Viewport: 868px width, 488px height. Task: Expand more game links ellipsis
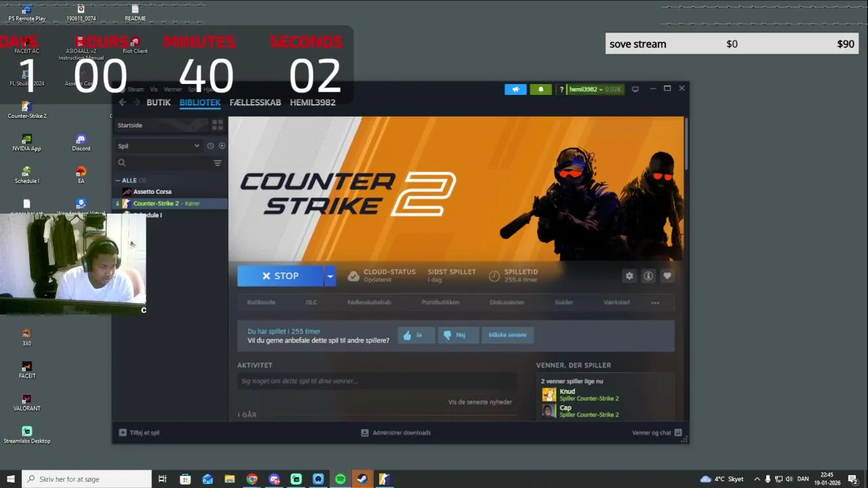point(655,303)
